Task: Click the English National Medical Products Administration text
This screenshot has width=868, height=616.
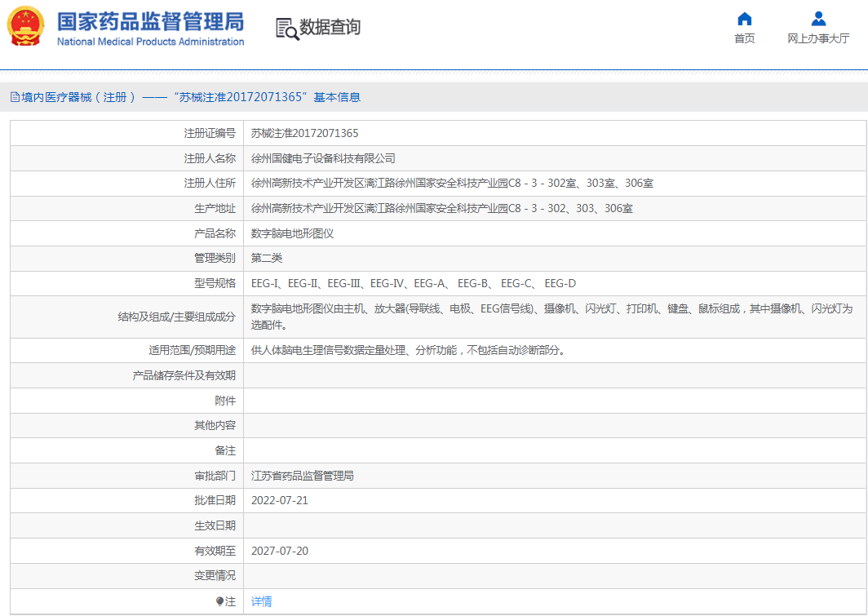Action: coord(150,42)
